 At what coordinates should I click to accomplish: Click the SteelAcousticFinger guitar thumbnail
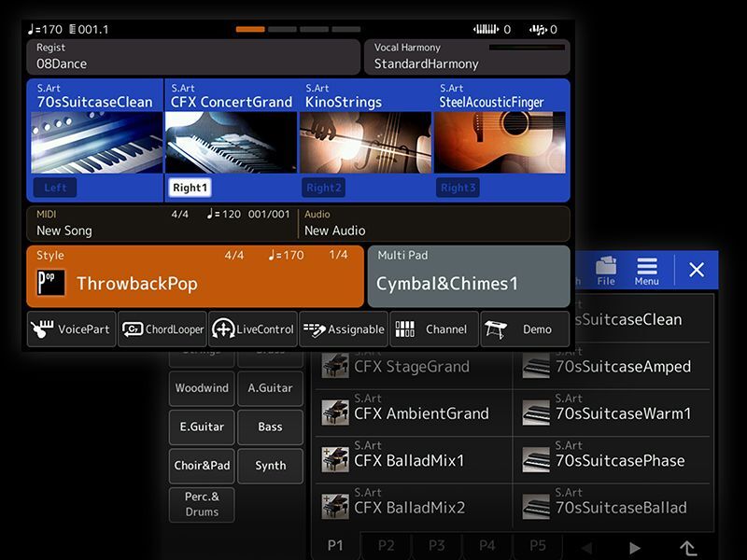[500, 143]
